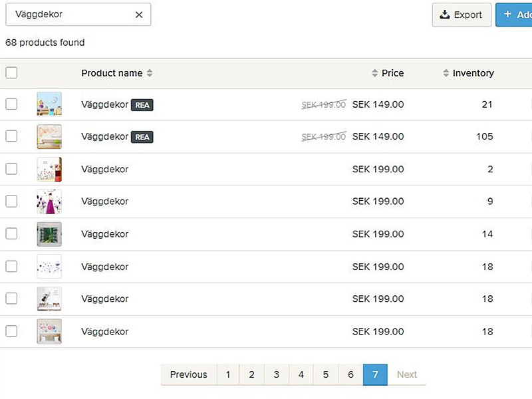Screen dimensions: 532x399
Task: Clear the Väggdekor search field
Action: click(139, 15)
